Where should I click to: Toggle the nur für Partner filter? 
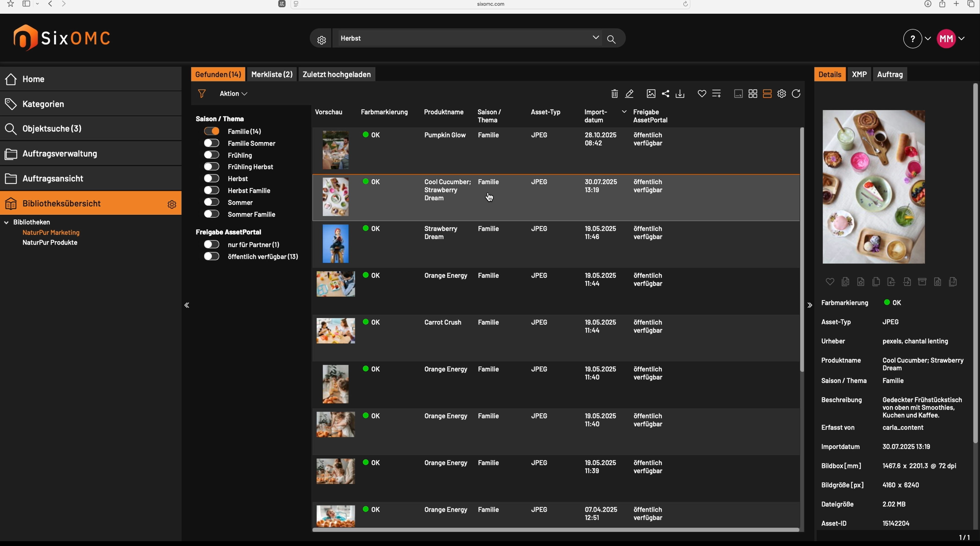(212, 244)
